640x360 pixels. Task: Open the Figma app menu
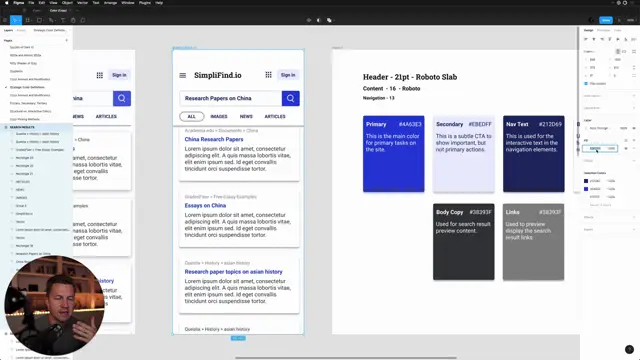point(18,3)
